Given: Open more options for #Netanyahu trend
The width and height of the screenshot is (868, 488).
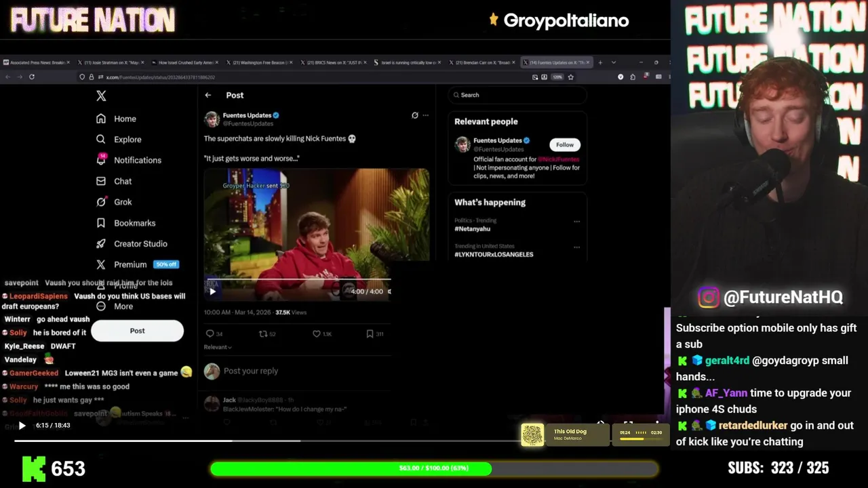Looking at the screenshot, I should point(577,221).
